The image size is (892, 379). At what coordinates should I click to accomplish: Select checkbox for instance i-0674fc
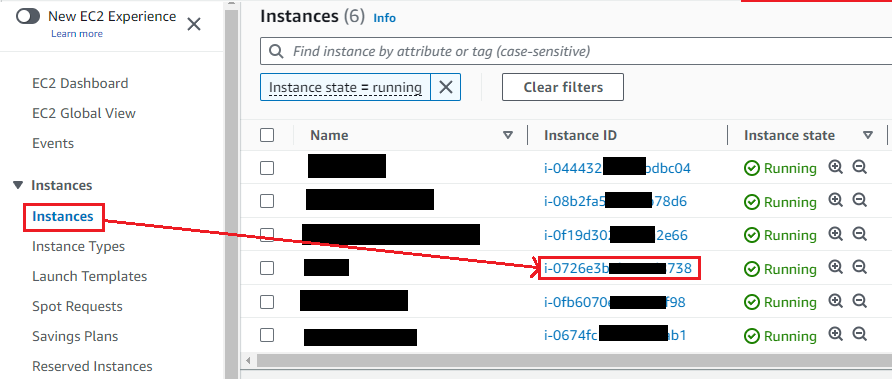pos(267,335)
